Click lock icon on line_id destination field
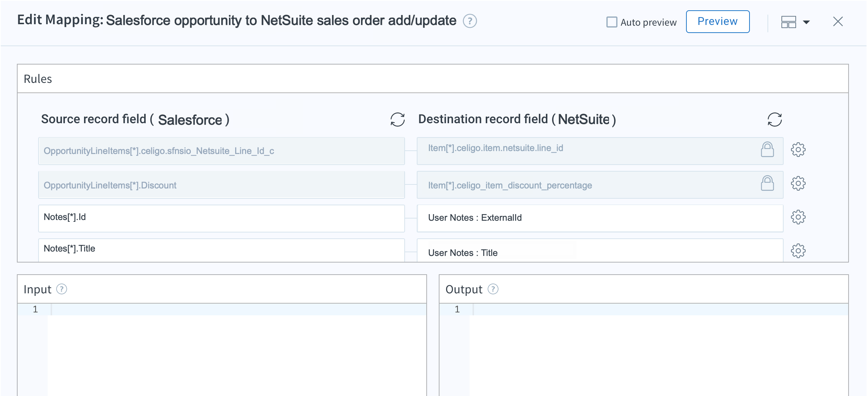 point(767,150)
